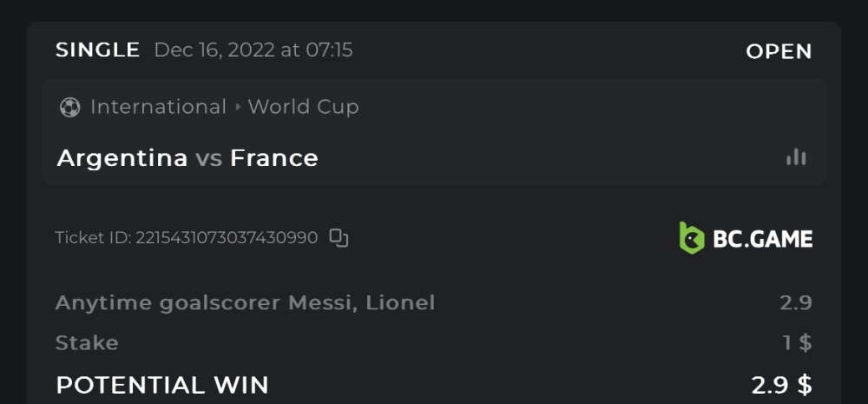Open the International category breadcrumb
This screenshot has width=868, height=404.
pyautogui.click(x=158, y=107)
